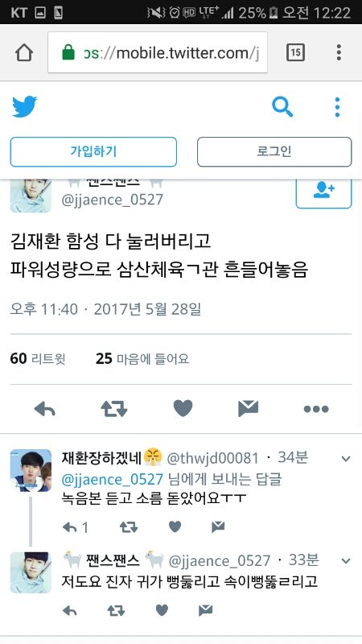
Task: Expand chevron menu on thwjd00081 reply
Action: [346, 459]
